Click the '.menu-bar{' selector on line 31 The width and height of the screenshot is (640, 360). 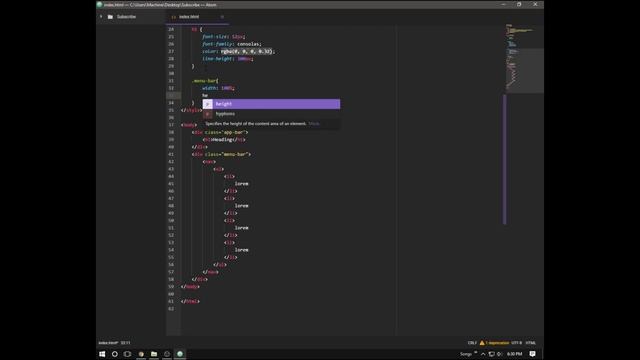click(x=205, y=81)
